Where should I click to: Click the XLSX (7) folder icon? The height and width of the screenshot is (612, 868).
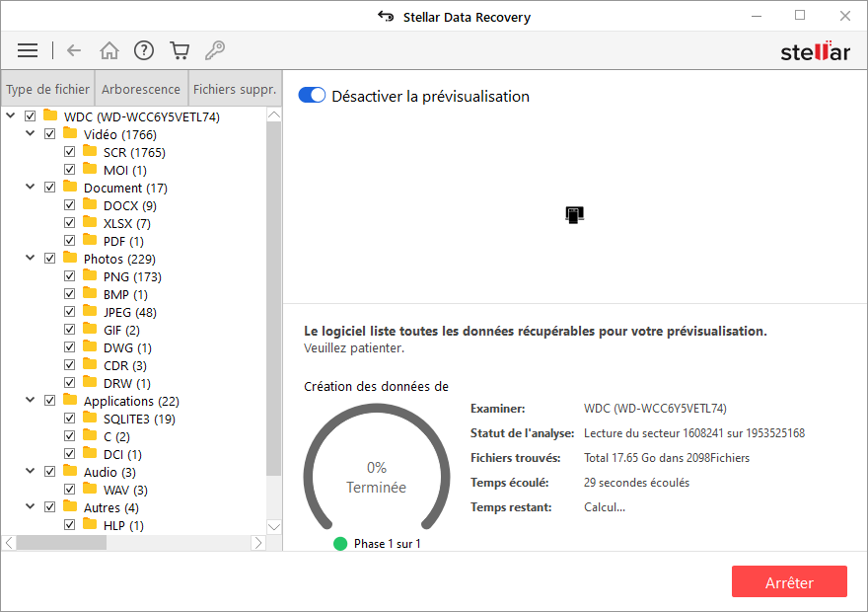90,222
